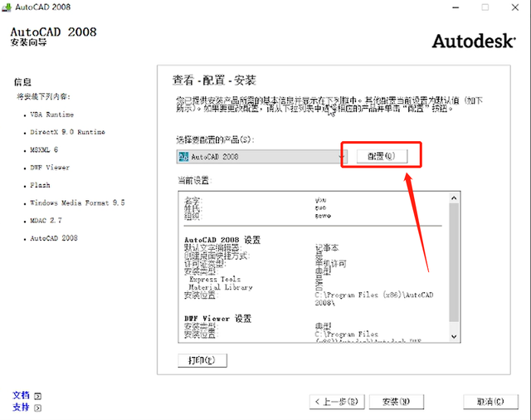Click the Material Library settings row
The height and width of the screenshot is (420, 531).
click(221, 287)
